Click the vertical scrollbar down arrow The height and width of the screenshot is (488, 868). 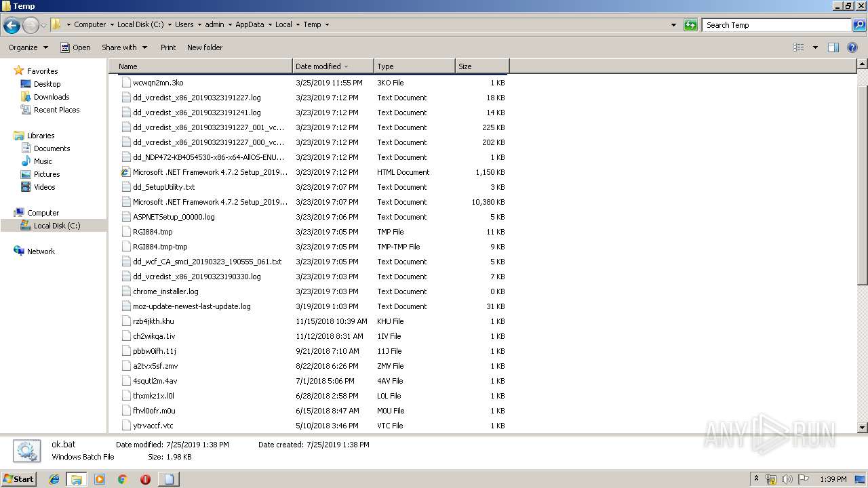(863, 428)
